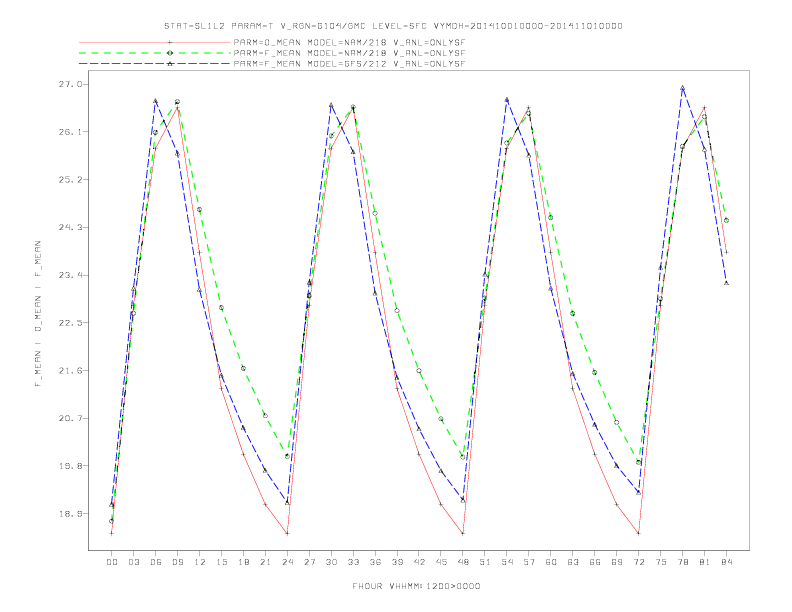Click the triangle marker on the blue legend line
Image resolution: width=792 pixels, height=612 pixels.
[170, 64]
